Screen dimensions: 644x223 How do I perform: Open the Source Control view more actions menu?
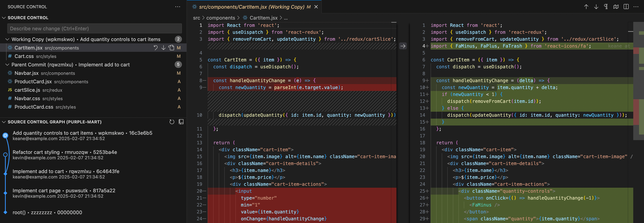pyautogui.click(x=178, y=7)
